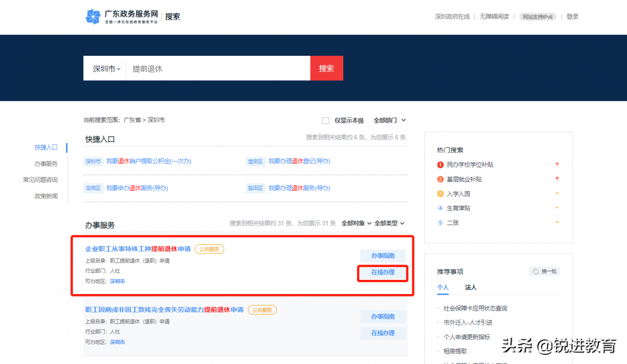Click the 公共服务 badge on 企业职工提前退休申请
The image size is (627, 364).
[x=209, y=249]
